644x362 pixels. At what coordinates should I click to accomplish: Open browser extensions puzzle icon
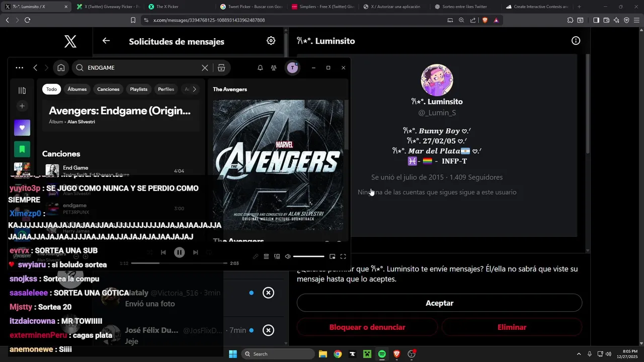click(x=570, y=20)
